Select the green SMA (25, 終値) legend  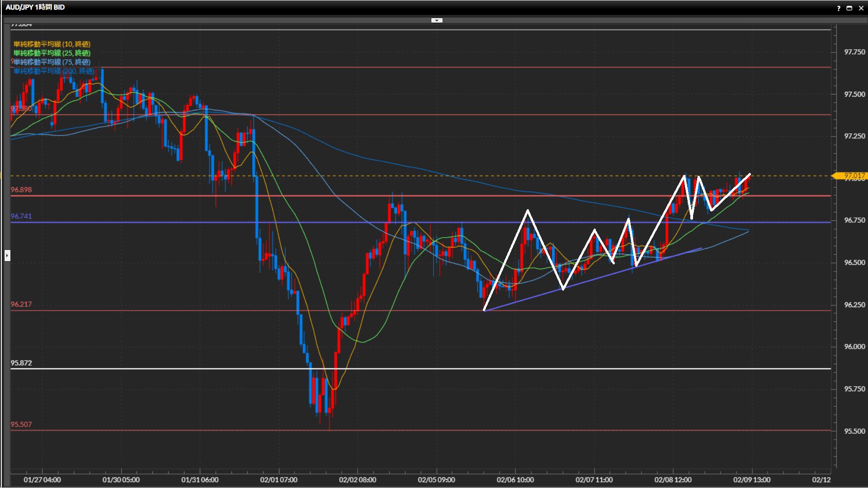pyautogui.click(x=52, y=53)
